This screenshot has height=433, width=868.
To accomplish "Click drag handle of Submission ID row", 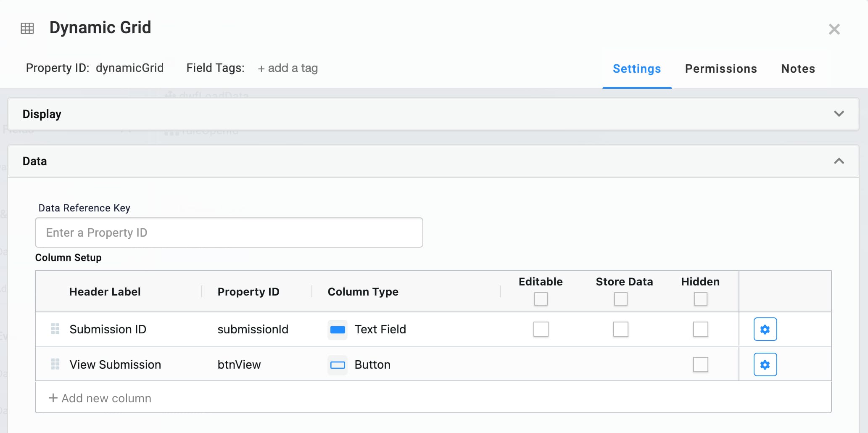I will (55, 329).
